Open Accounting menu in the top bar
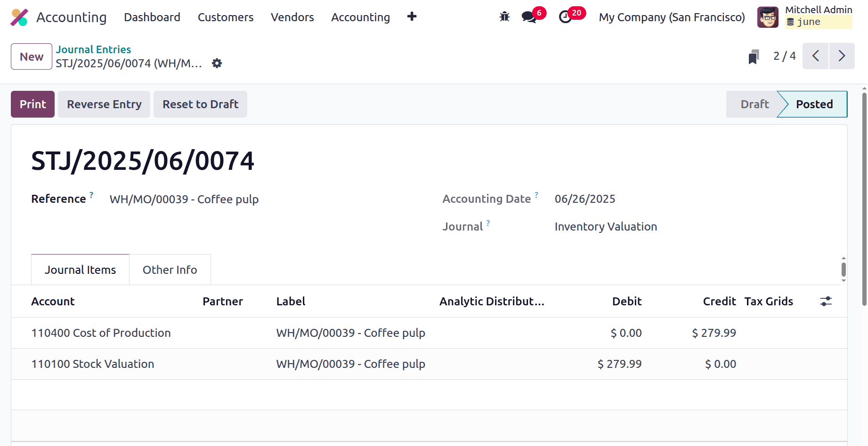 click(x=361, y=17)
